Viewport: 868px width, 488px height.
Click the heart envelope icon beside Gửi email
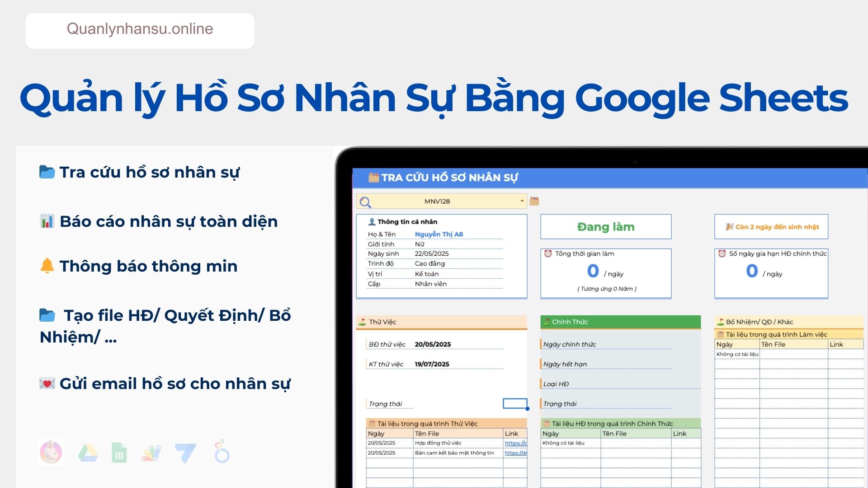[x=47, y=384]
